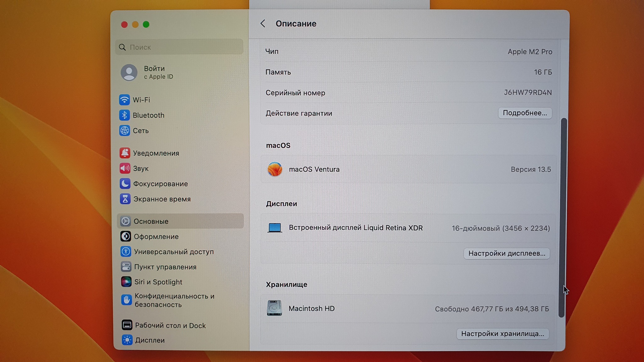
Task: Go back using the chevron arrow
Action: (x=263, y=24)
